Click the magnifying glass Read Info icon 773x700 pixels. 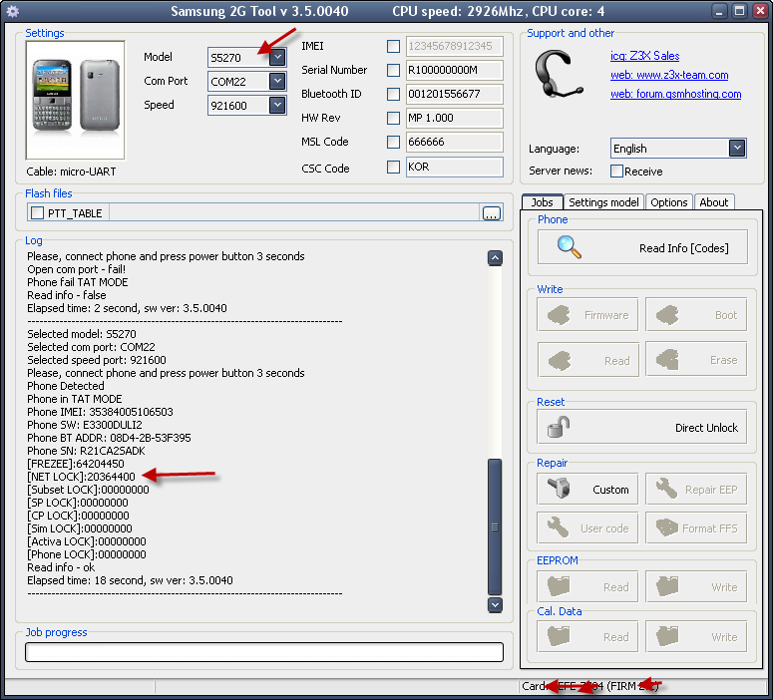(569, 247)
